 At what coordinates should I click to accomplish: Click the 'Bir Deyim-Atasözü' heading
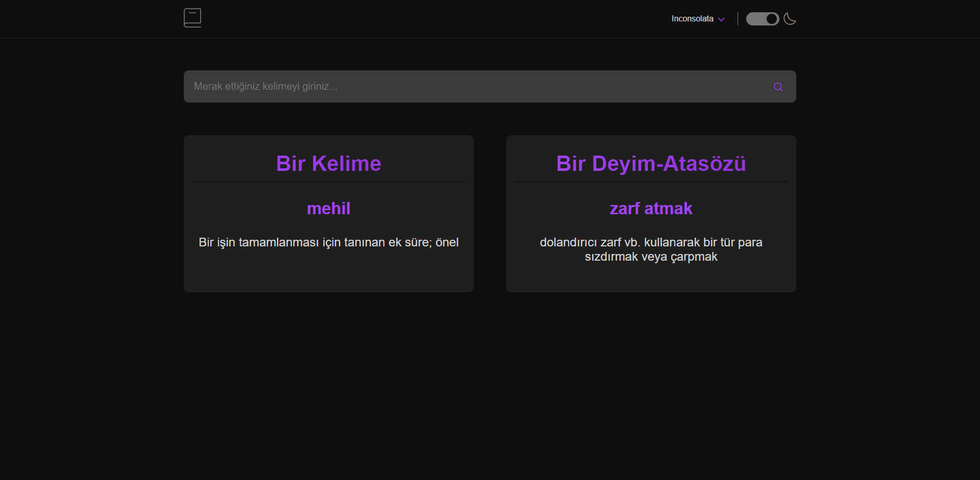click(x=651, y=164)
